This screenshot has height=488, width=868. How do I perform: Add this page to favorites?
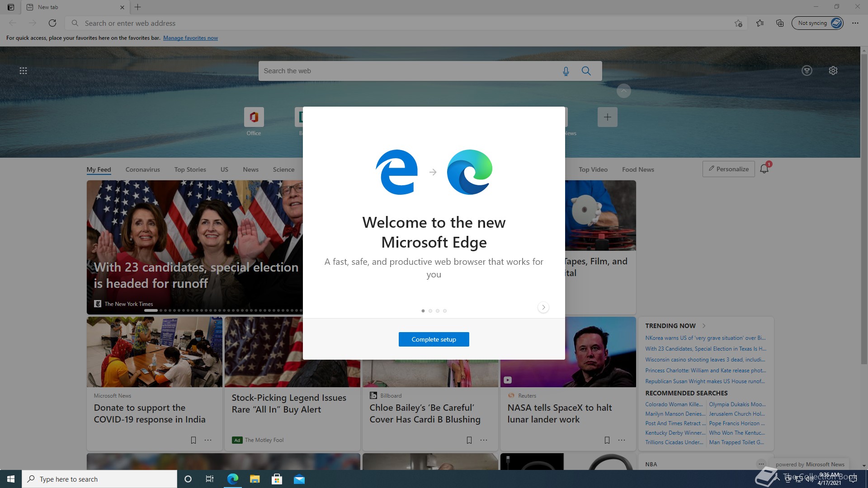[738, 23]
